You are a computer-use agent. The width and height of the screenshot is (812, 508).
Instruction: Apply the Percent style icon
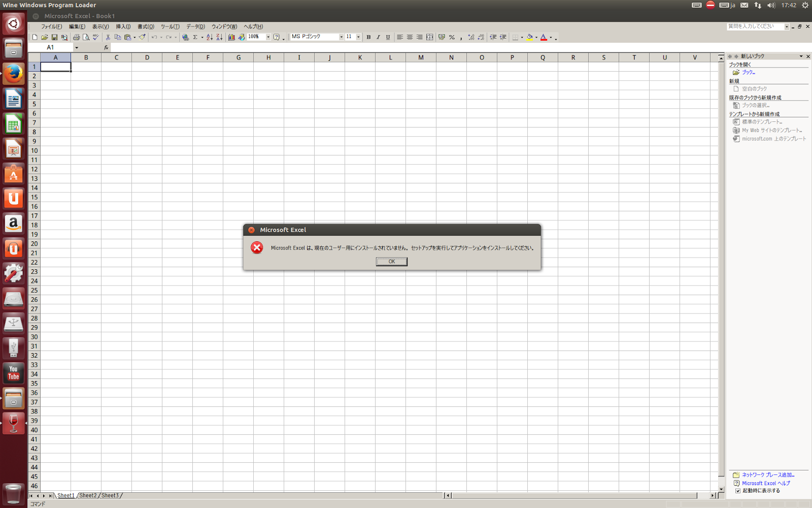click(452, 37)
